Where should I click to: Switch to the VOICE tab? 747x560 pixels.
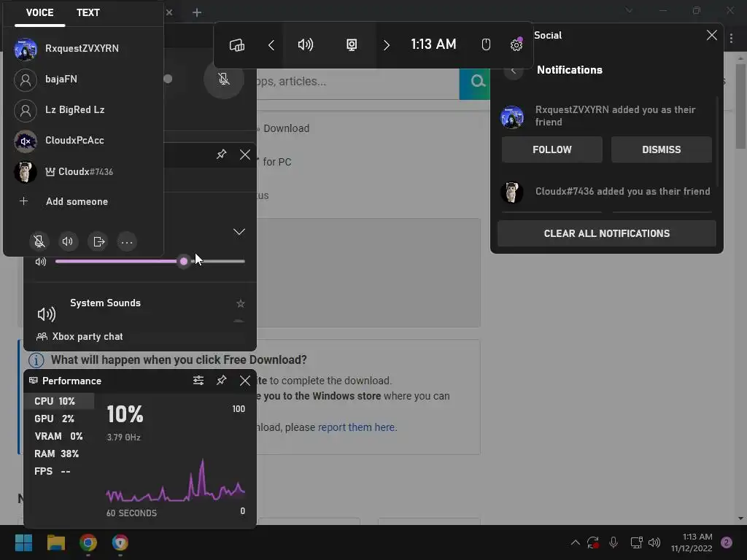(x=39, y=13)
